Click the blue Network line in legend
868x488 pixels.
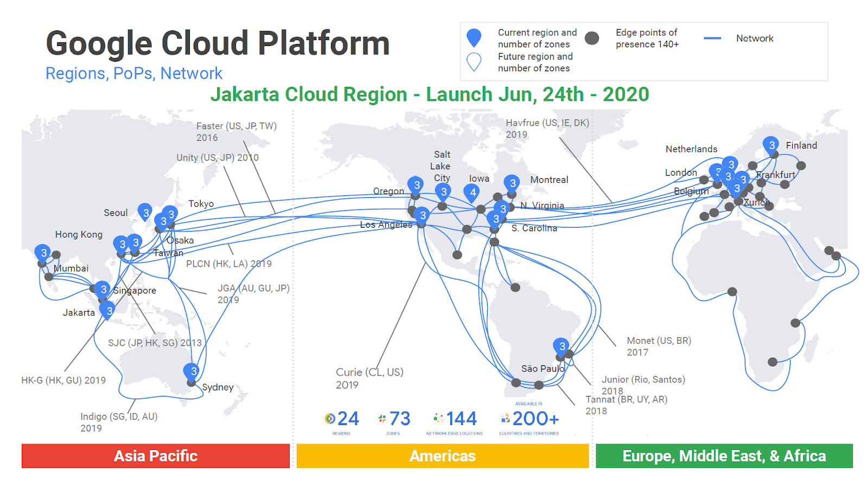click(712, 38)
